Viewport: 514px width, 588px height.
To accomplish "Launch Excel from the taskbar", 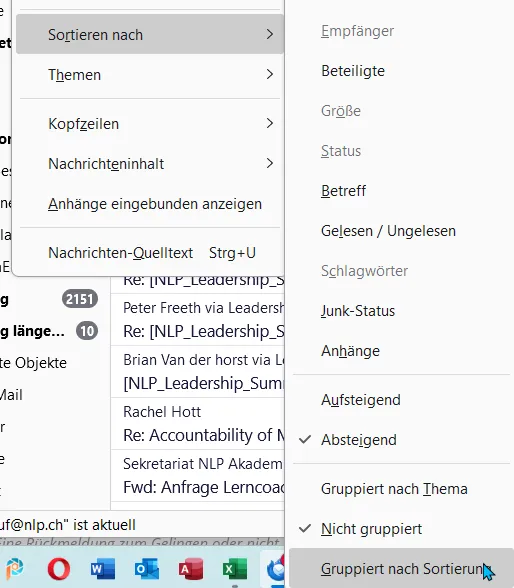I will (235, 569).
